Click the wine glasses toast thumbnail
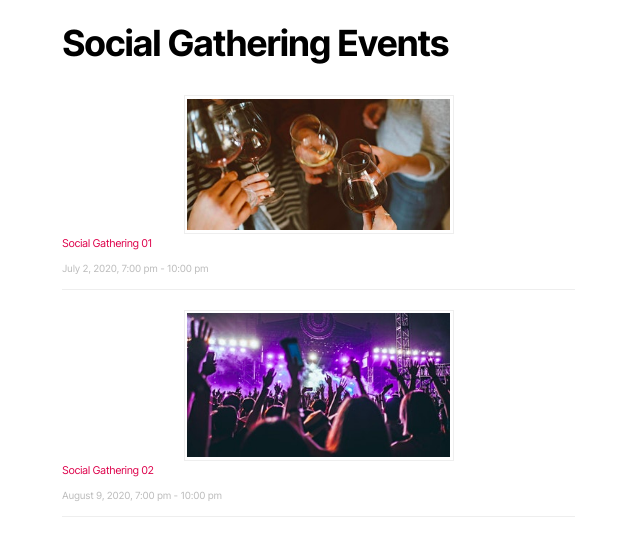622x543 pixels. coord(319,164)
